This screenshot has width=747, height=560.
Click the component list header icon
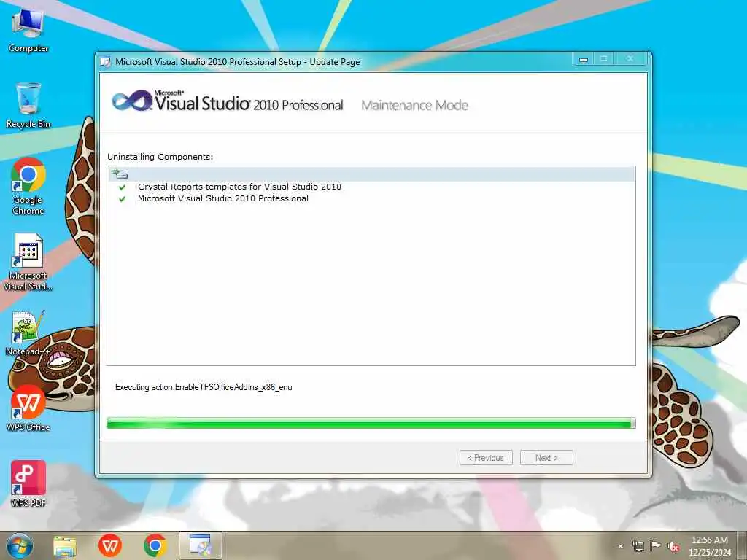coord(120,174)
